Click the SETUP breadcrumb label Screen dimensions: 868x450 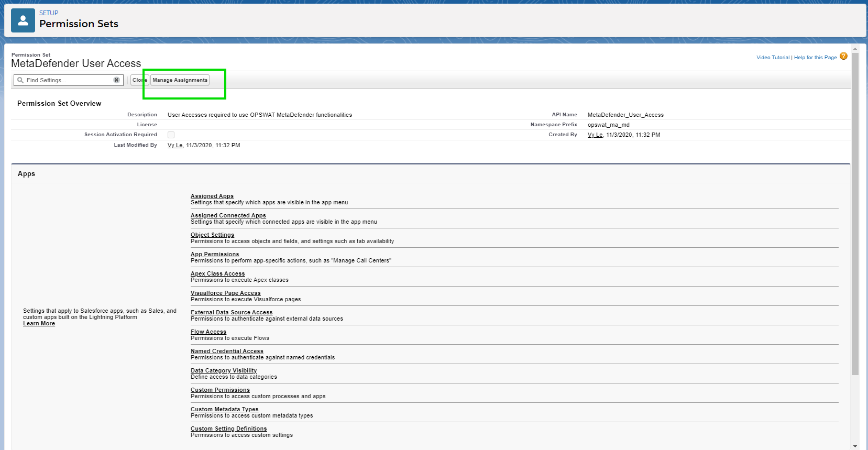coord(49,13)
